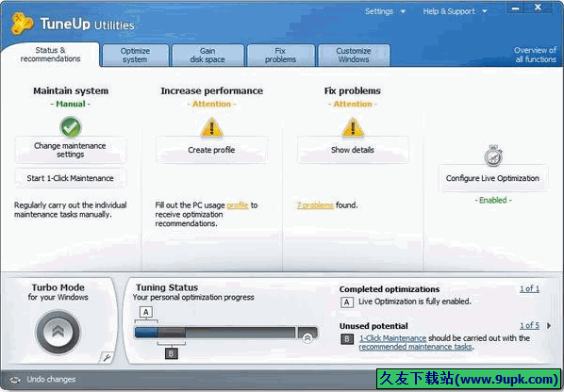Image resolution: width=564 pixels, height=392 pixels.
Task: Click the Create profile button
Action: (211, 150)
